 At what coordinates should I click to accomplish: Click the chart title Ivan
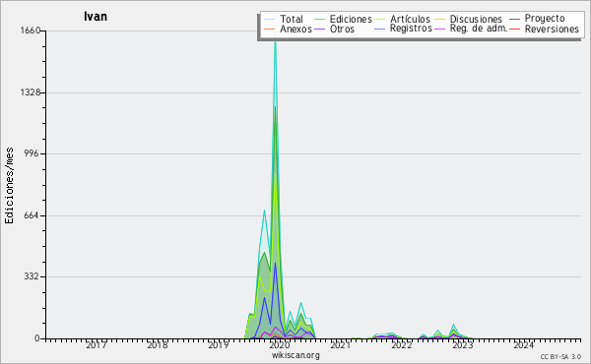click(96, 17)
